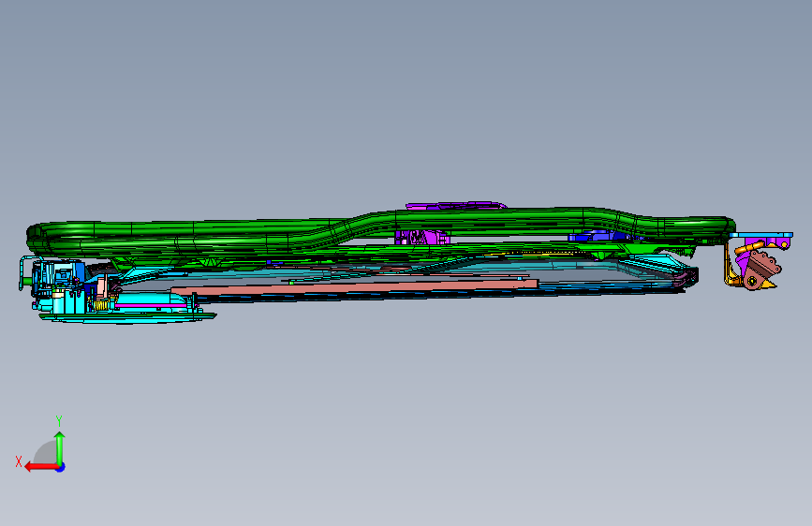Select the purple component atop the green frame
Viewport: 812px width, 526px height.
pyautogui.click(x=454, y=206)
